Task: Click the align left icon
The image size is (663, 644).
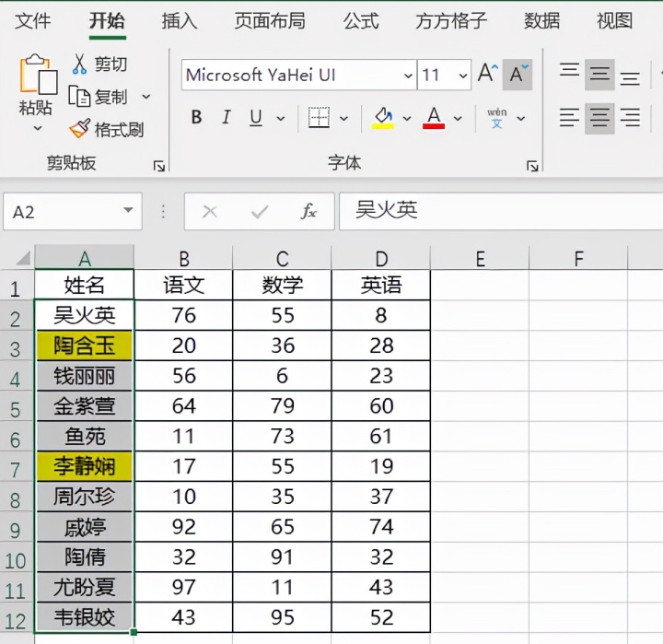Action: tap(569, 118)
